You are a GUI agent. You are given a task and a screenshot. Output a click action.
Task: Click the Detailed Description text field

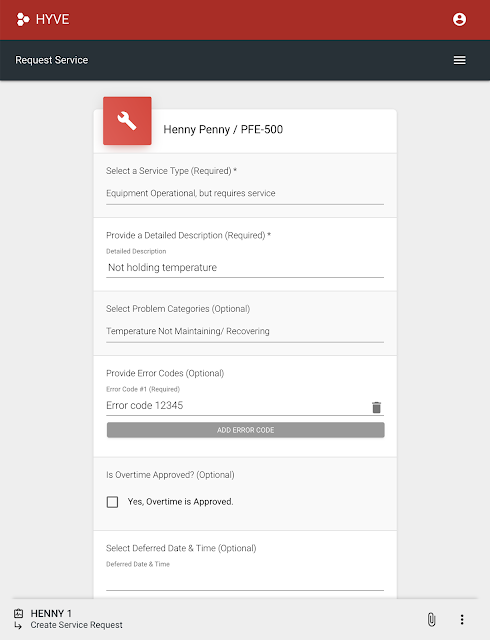coord(245,268)
